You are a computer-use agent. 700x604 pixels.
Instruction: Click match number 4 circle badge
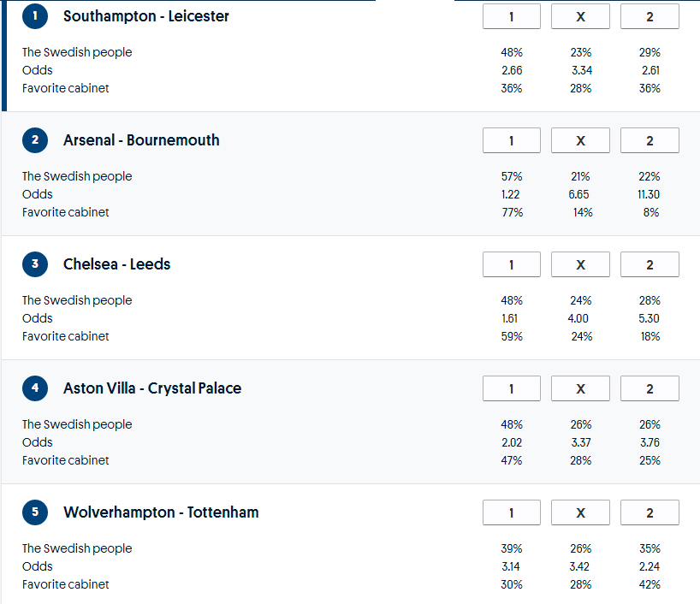35,388
